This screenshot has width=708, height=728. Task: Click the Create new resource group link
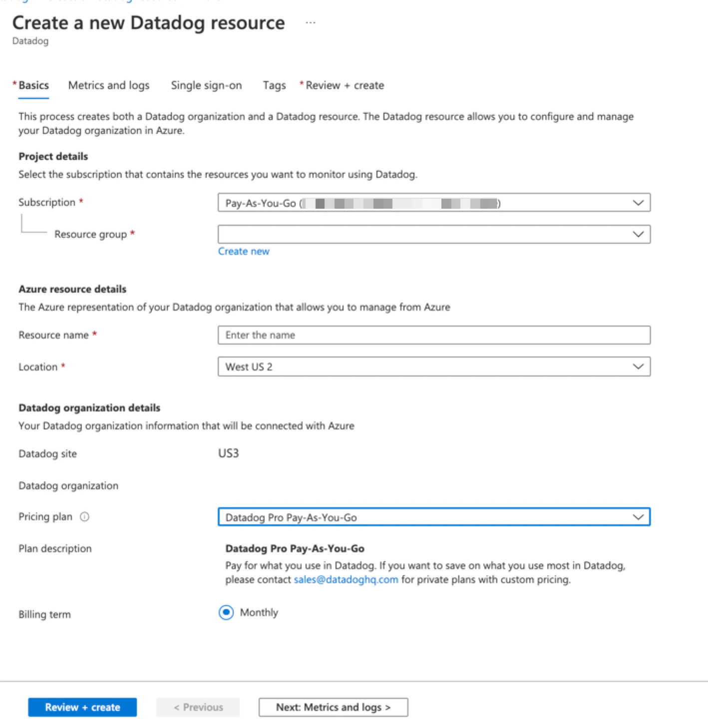click(x=244, y=251)
